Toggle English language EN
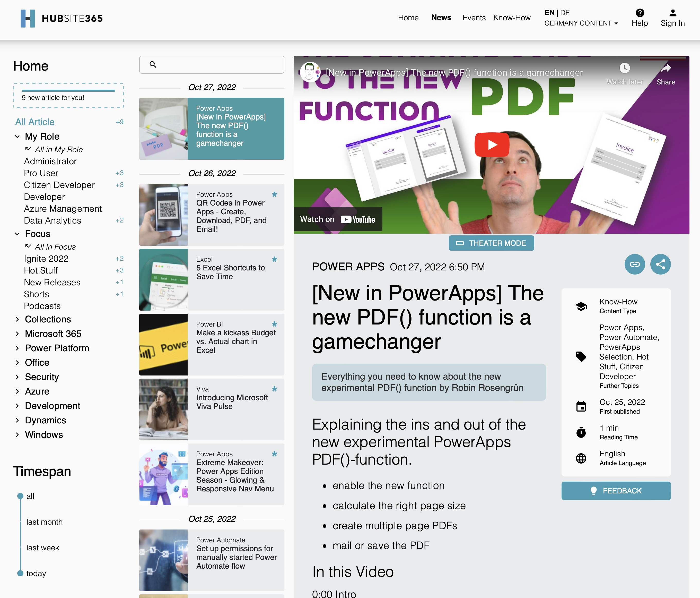700x598 pixels. click(x=549, y=13)
